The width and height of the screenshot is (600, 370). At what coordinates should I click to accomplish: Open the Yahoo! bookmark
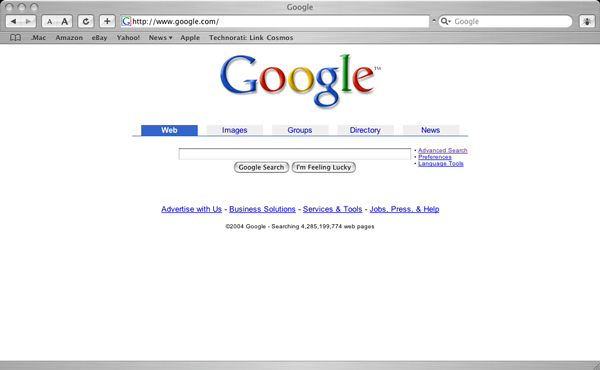point(128,37)
